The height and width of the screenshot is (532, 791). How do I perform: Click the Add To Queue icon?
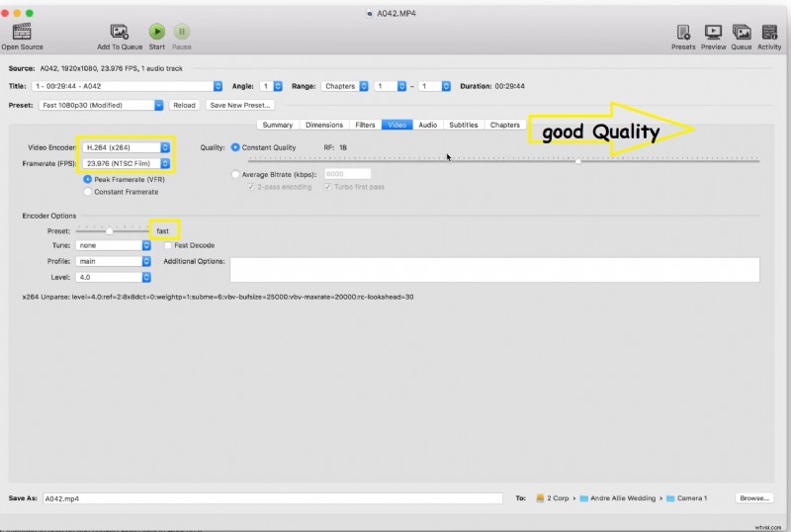[119, 32]
